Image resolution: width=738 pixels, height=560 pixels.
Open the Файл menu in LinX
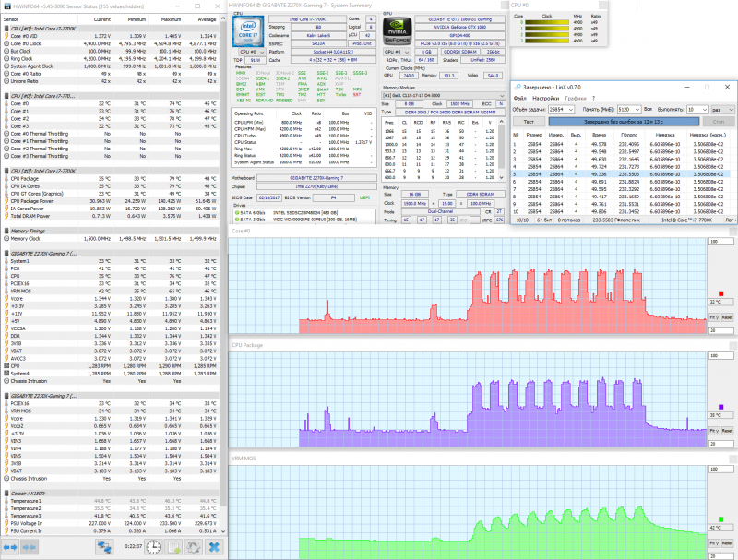point(519,99)
